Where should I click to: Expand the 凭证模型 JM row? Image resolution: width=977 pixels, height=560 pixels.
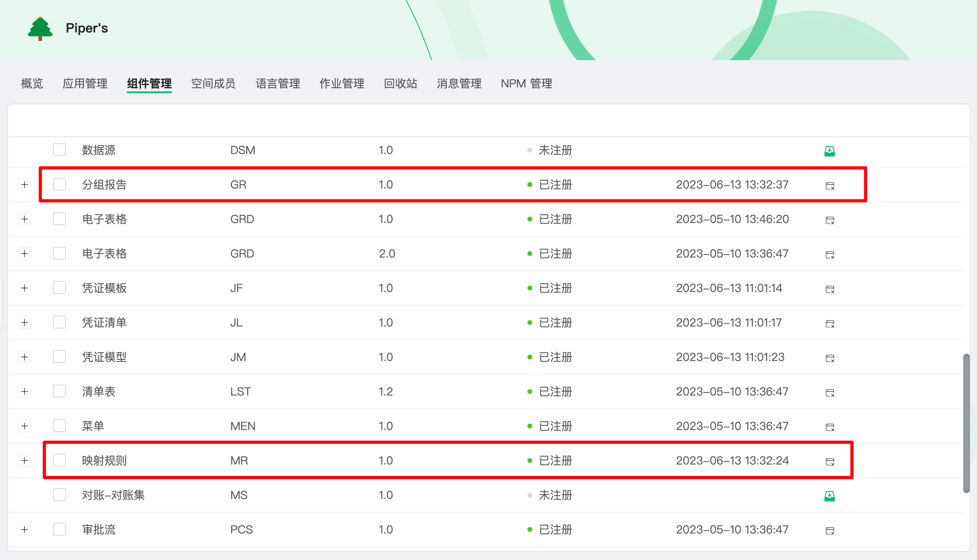pos(24,357)
